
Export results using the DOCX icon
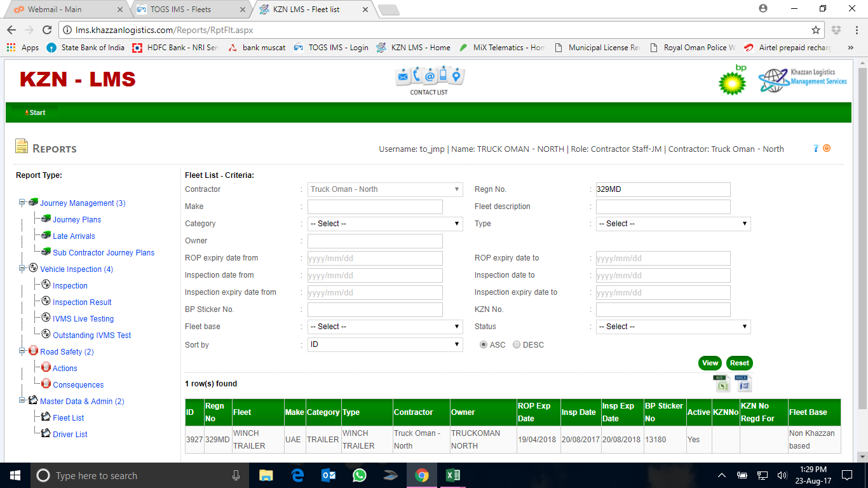pyautogui.click(x=743, y=384)
